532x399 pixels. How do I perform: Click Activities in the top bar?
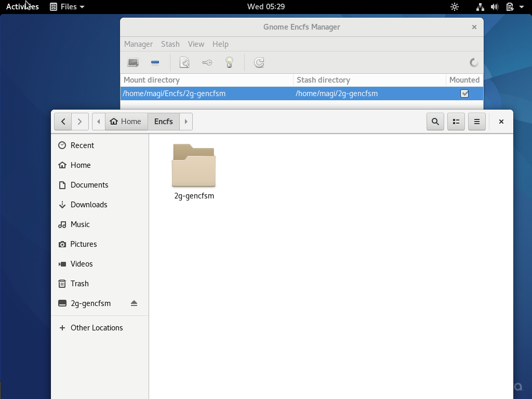pyautogui.click(x=22, y=7)
